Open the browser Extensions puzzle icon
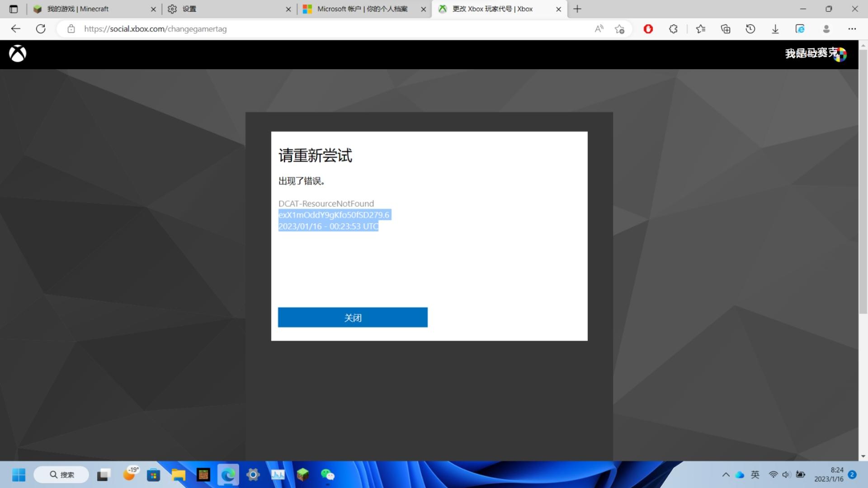The image size is (868, 488). click(673, 29)
